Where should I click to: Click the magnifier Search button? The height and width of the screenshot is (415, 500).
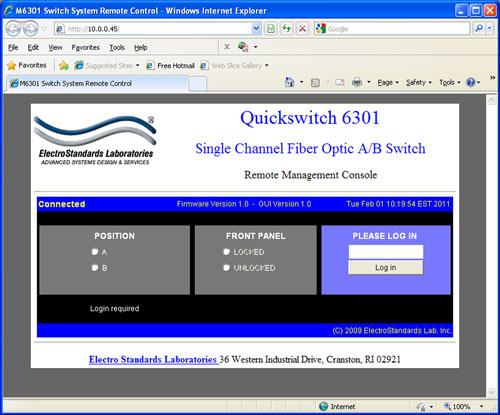(479, 29)
